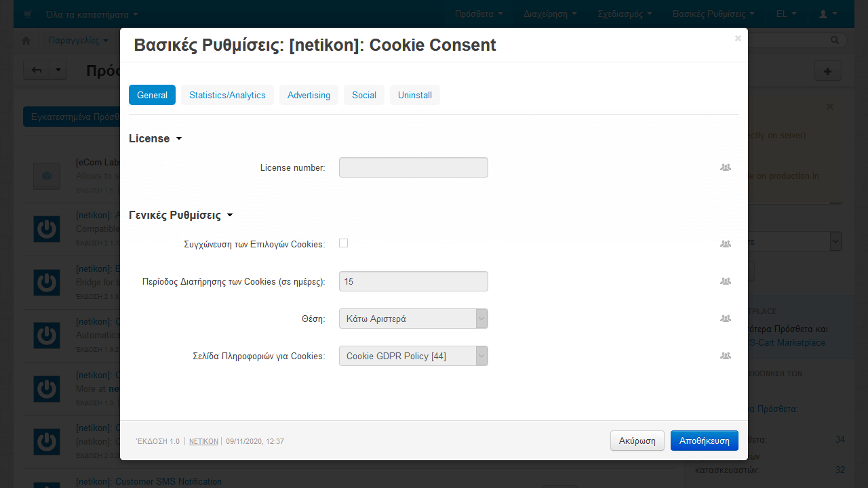This screenshot has width=868, height=488.
Task: Open the Βασικές Ρυθμίσεις menu
Action: tap(713, 14)
